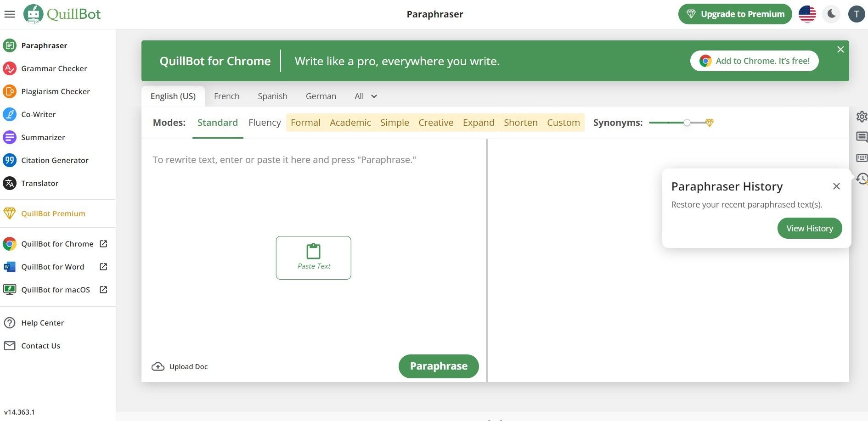This screenshot has height=421, width=868.
Task: Expand the All languages dropdown
Action: [366, 96]
